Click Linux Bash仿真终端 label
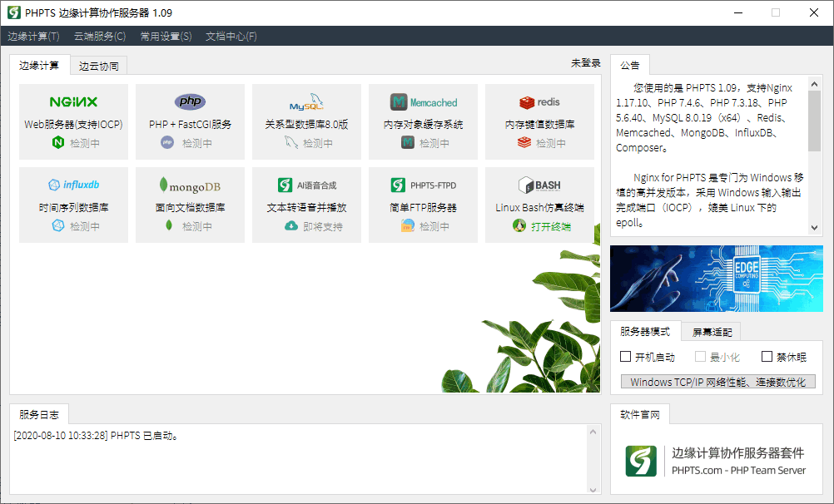834x504 pixels. 539,207
